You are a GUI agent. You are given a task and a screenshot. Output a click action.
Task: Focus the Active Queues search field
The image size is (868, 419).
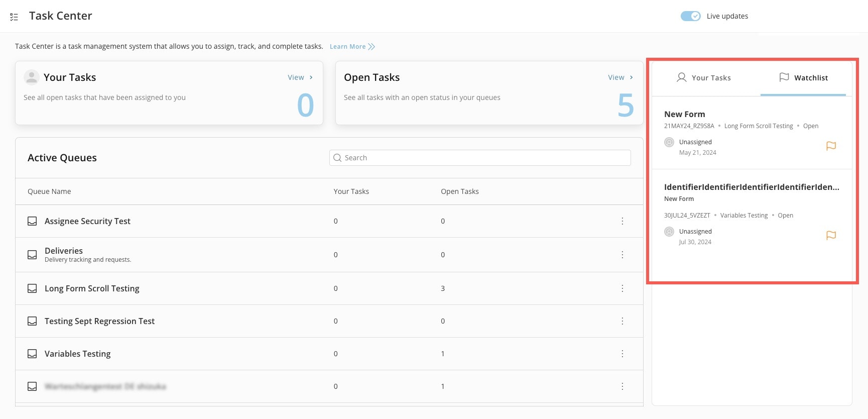(480, 158)
